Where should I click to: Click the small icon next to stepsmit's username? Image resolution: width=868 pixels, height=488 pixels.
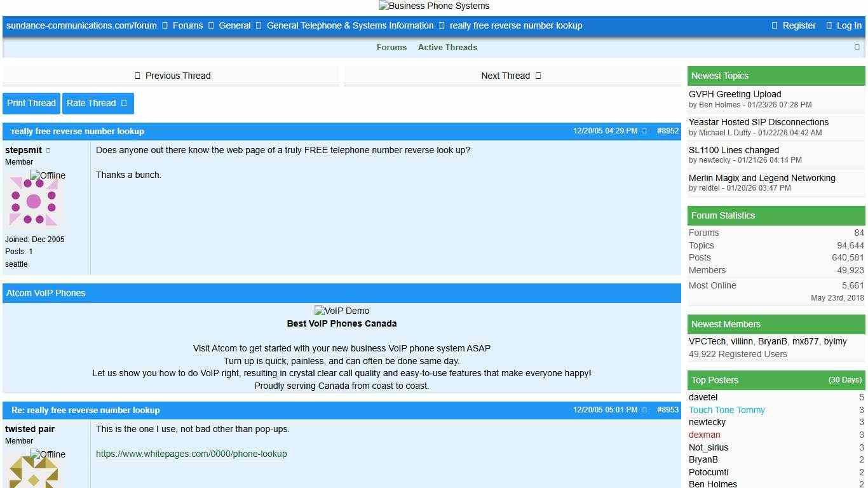tap(47, 150)
